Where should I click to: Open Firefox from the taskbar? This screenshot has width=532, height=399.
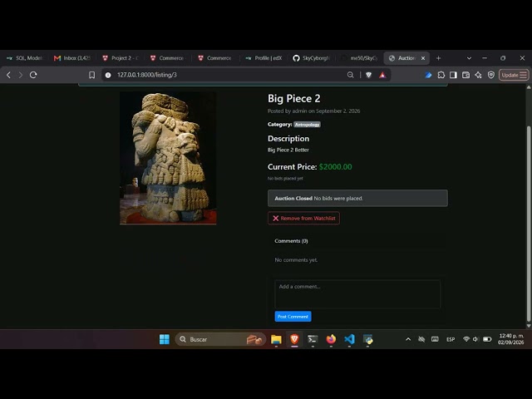coord(331,339)
